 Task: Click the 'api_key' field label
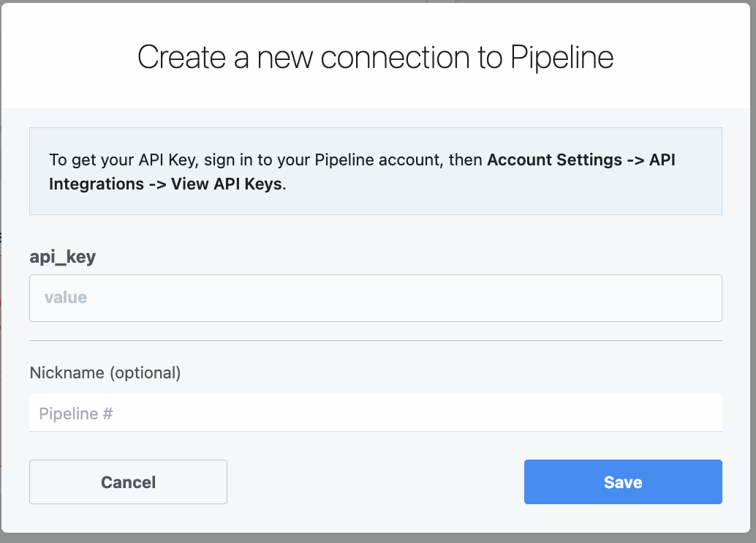63,257
